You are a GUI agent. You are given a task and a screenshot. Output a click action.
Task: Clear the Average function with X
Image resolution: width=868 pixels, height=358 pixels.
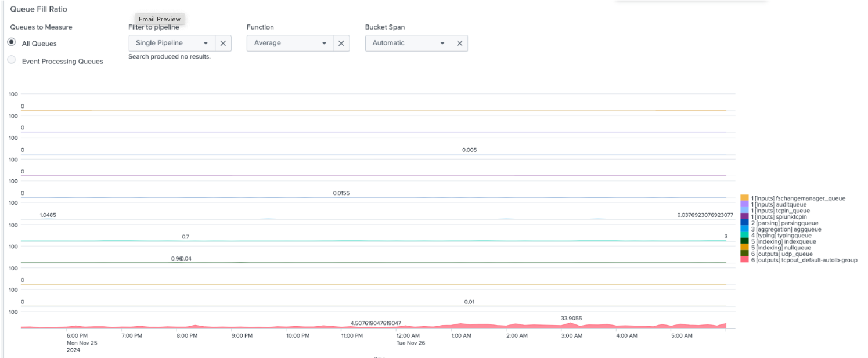pyautogui.click(x=341, y=43)
